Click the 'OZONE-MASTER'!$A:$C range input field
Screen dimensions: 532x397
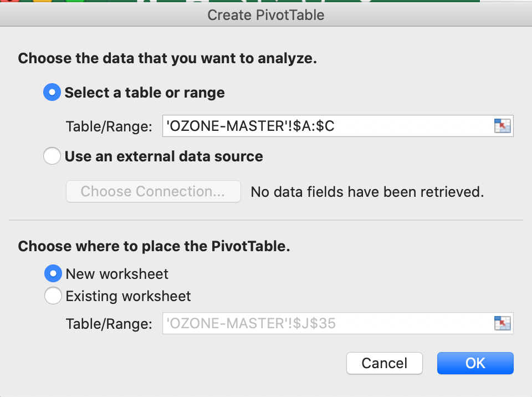(x=327, y=126)
